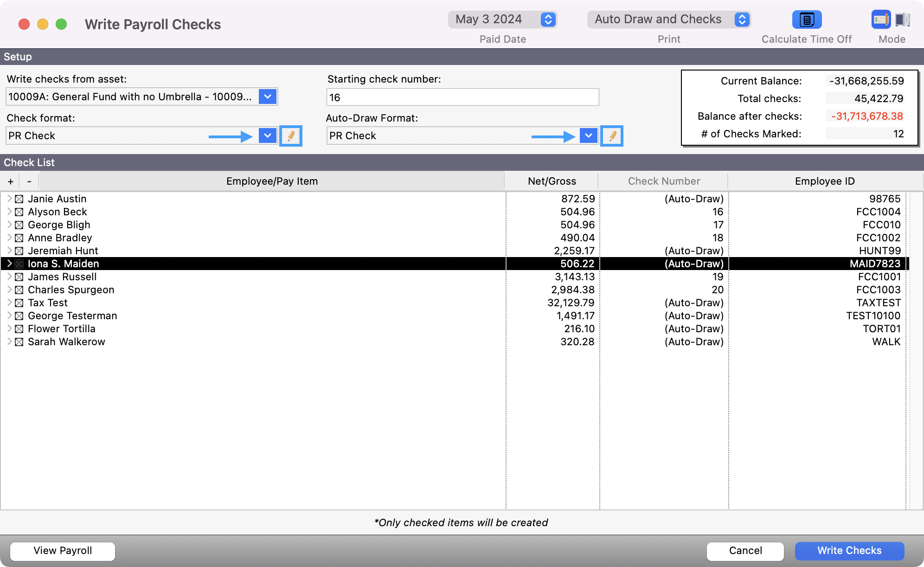Edit Auto-Draw Format with pencil icon
This screenshot has height=567, width=924.
click(x=612, y=136)
